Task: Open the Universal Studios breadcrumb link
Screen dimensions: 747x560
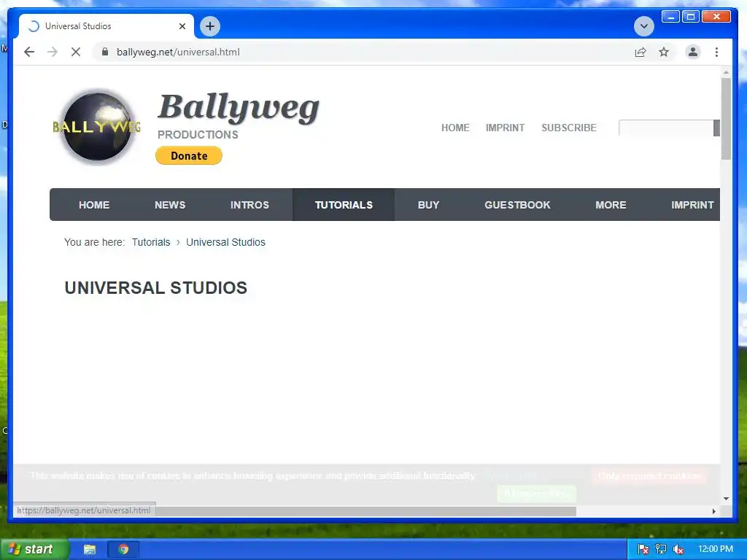Action: coord(225,242)
